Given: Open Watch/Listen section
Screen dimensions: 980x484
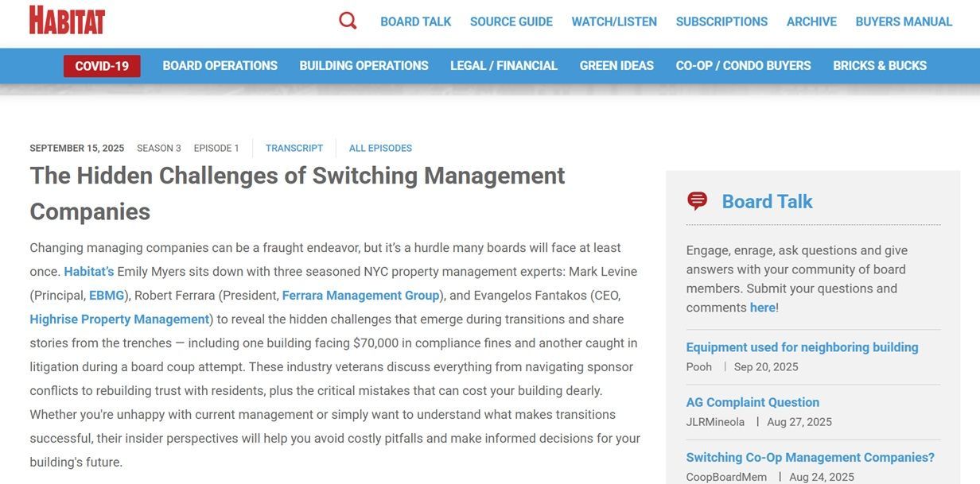Looking at the screenshot, I should tap(614, 21).
